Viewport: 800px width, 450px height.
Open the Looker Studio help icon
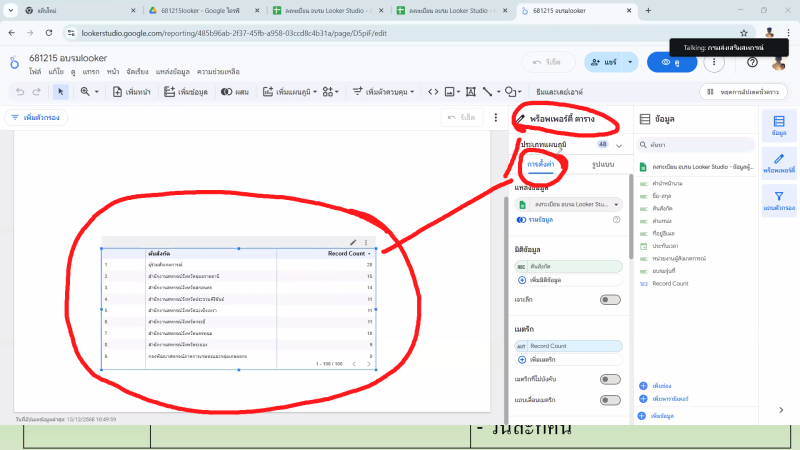pyautogui.click(x=752, y=62)
